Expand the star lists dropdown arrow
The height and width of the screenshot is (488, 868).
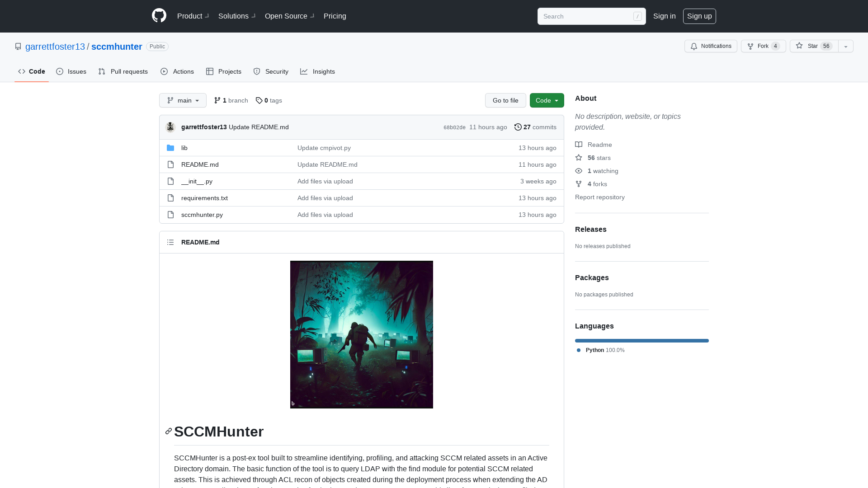846,46
